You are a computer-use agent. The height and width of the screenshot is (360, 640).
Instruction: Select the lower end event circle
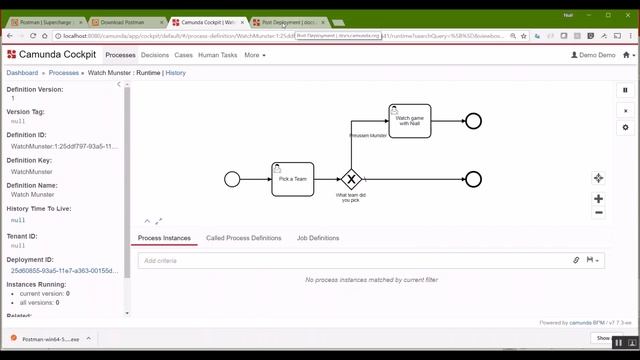tap(473, 179)
